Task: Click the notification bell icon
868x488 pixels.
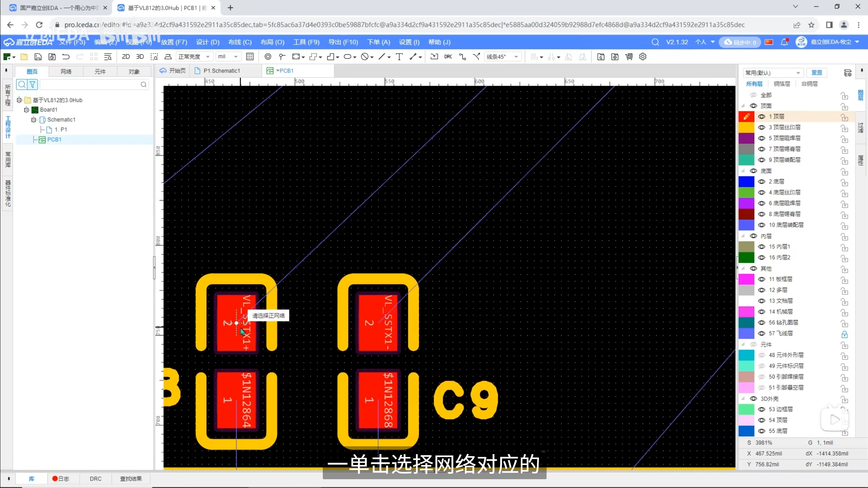Action: 784,42
